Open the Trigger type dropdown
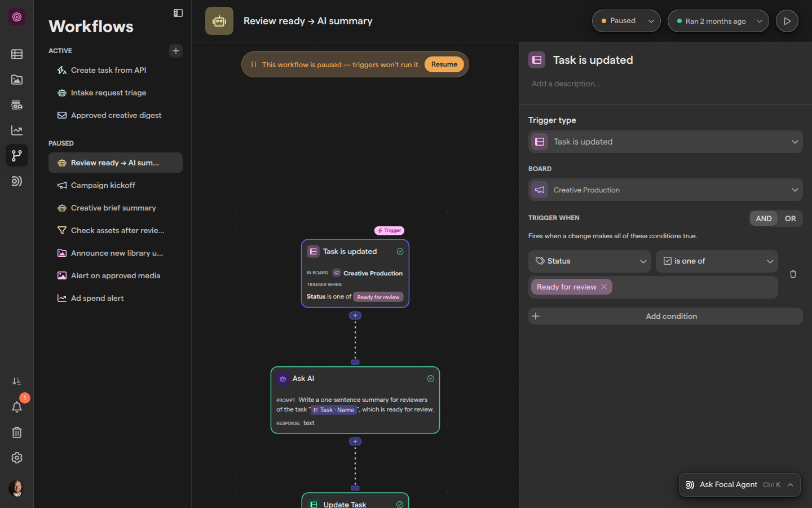 click(665, 142)
